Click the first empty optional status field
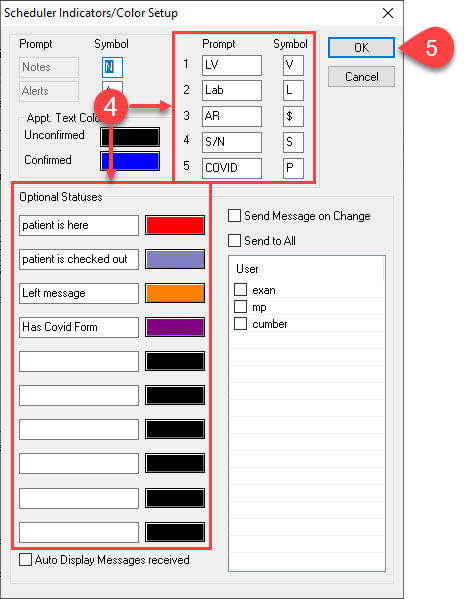 (x=79, y=361)
